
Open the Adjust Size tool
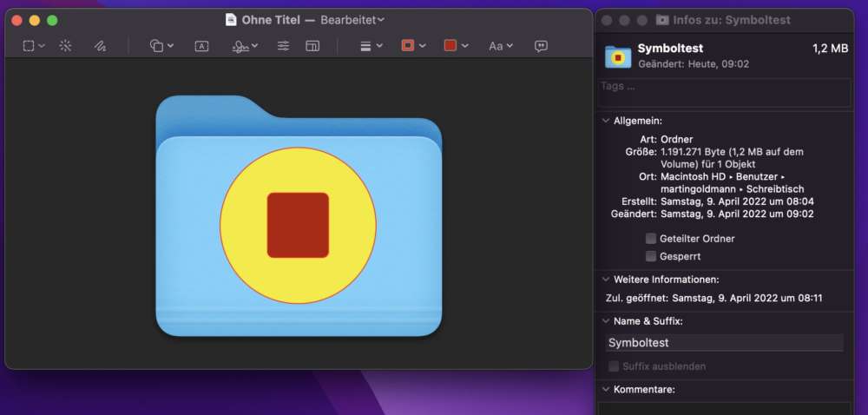(312, 47)
